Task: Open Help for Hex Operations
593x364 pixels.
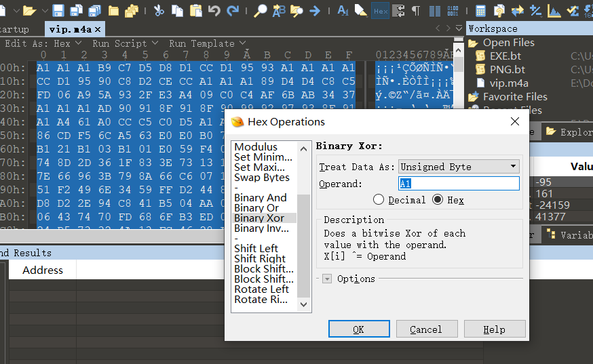Action: (x=495, y=329)
